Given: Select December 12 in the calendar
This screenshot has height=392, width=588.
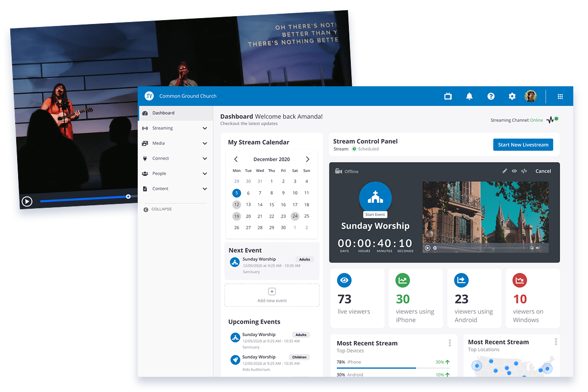Looking at the screenshot, I should click(x=237, y=205).
